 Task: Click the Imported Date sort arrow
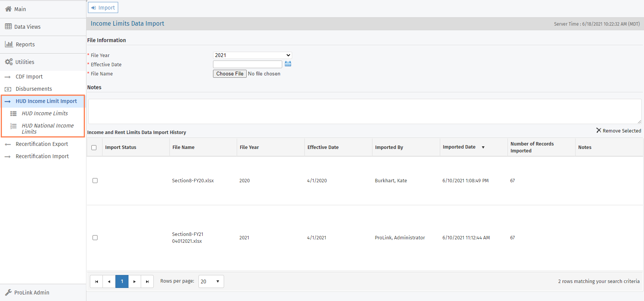[483, 147]
